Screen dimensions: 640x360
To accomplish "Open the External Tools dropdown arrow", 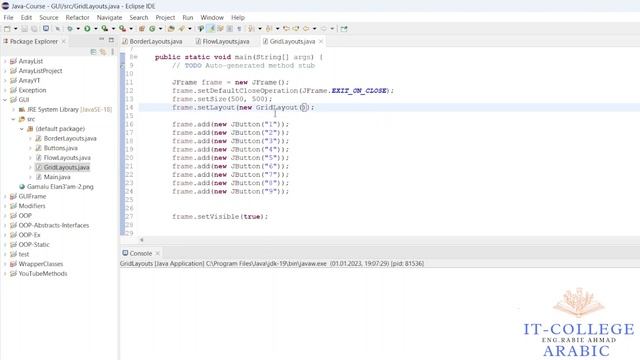I will tap(131, 29).
